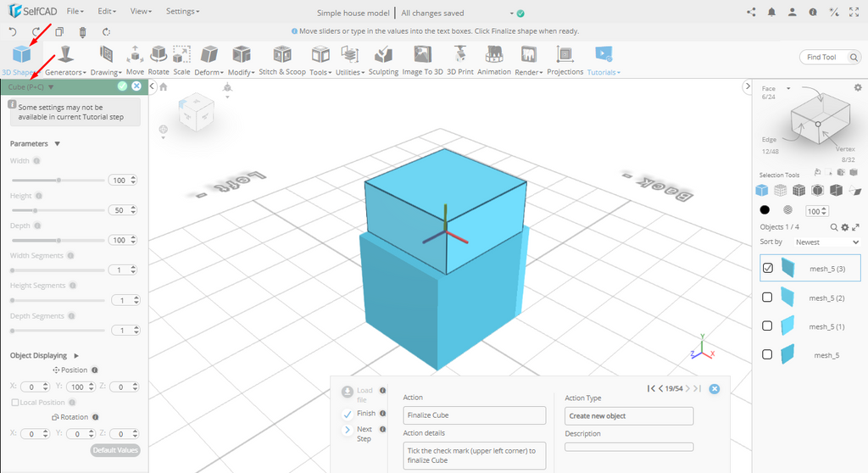
Task: Select the Stitch & Scoop tool
Action: [282, 60]
